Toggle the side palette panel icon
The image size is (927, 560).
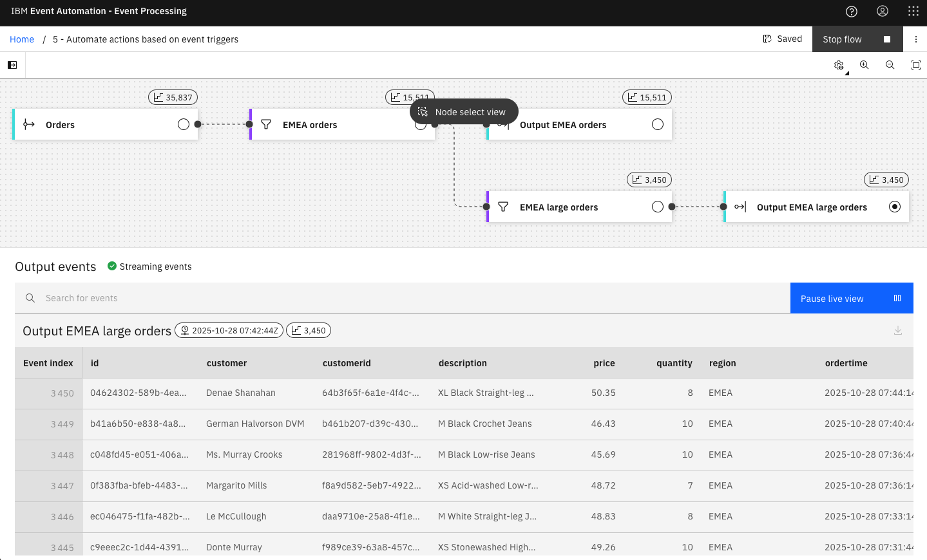tap(12, 65)
